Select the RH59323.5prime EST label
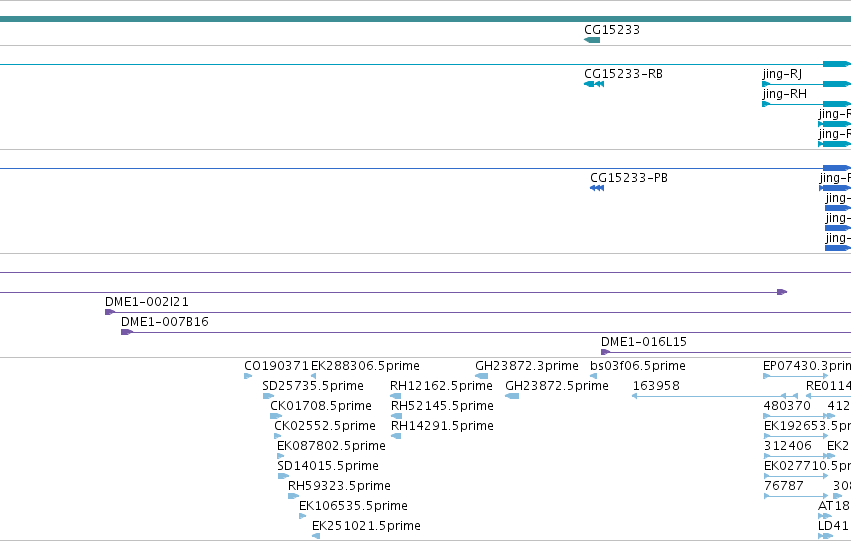 click(339, 486)
